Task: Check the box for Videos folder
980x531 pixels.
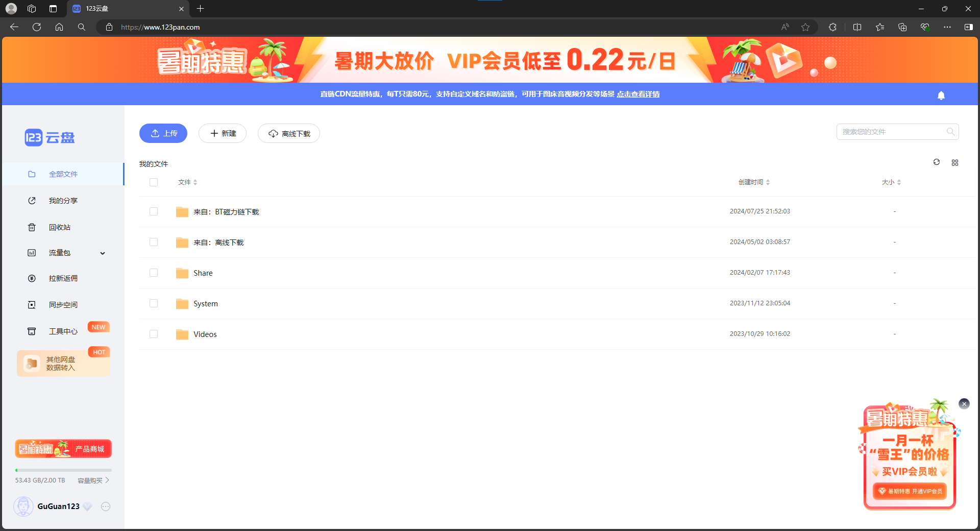Action: pyautogui.click(x=154, y=334)
